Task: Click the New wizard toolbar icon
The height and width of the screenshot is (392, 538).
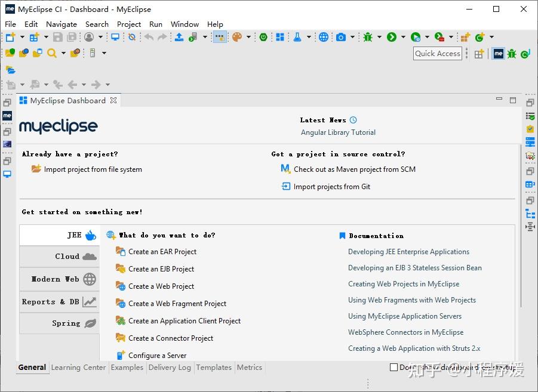Action: pyautogui.click(x=10, y=37)
